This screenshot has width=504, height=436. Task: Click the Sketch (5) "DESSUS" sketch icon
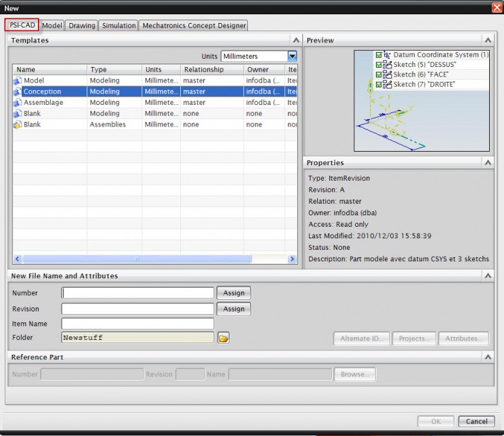click(x=387, y=65)
